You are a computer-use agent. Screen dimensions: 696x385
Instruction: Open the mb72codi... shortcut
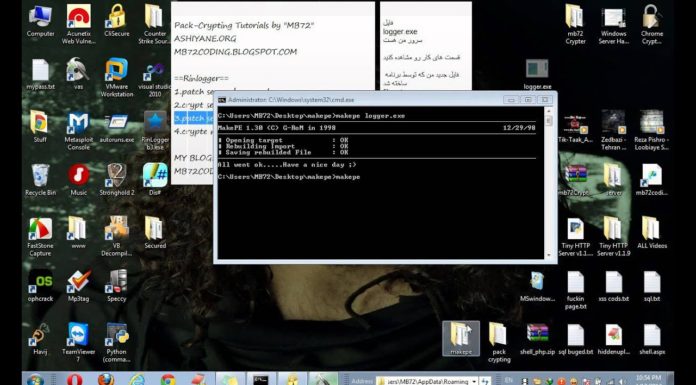pos(652,180)
